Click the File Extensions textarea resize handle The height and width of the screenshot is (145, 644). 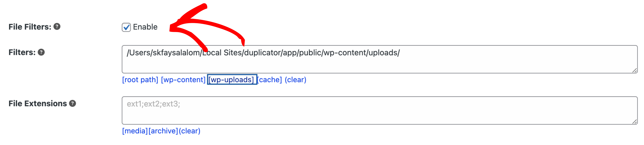[635, 122]
